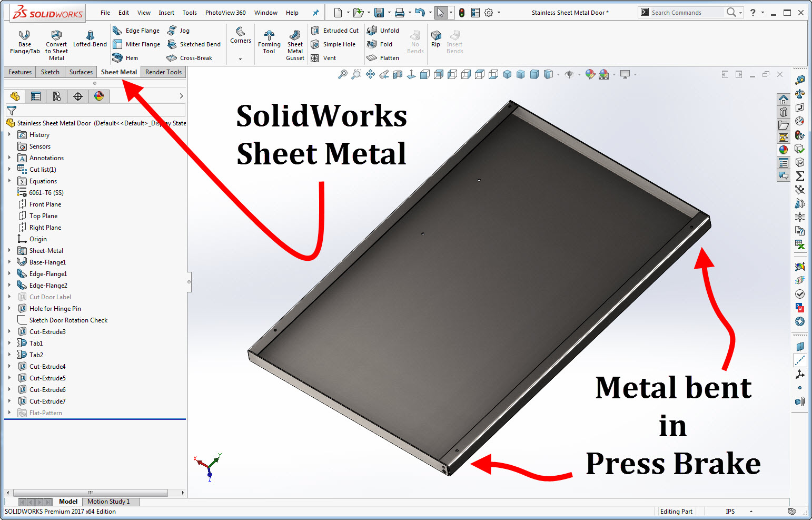This screenshot has width=812, height=520.
Task: Click the Save toolbar icon
Action: tap(379, 13)
